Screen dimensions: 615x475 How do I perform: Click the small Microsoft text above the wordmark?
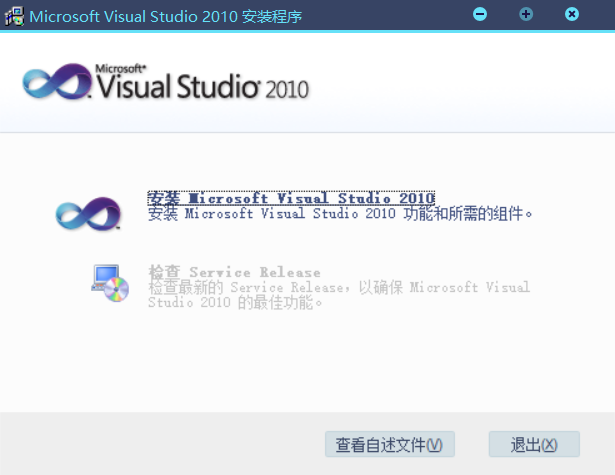pyautogui.click(x=114, y=69)
